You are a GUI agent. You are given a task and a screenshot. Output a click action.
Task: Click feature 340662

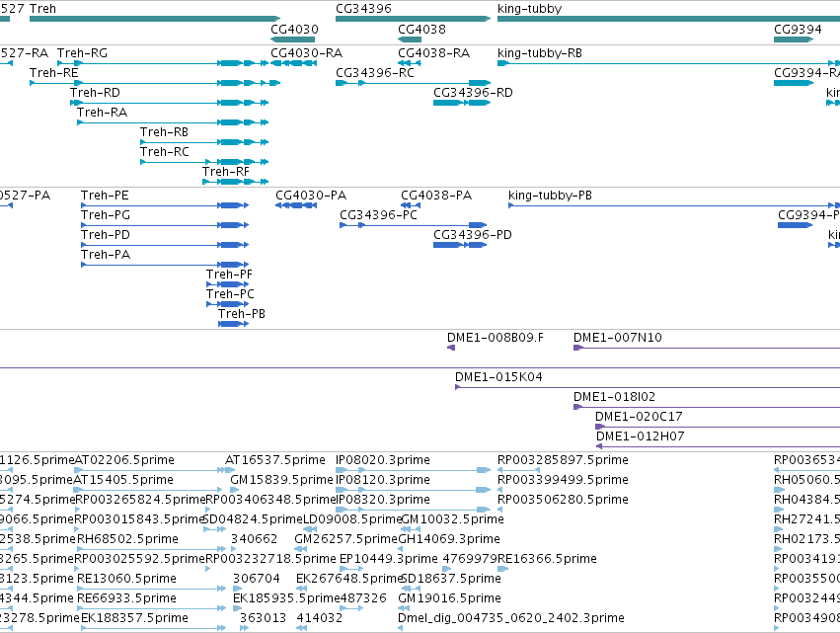(234, 549)
